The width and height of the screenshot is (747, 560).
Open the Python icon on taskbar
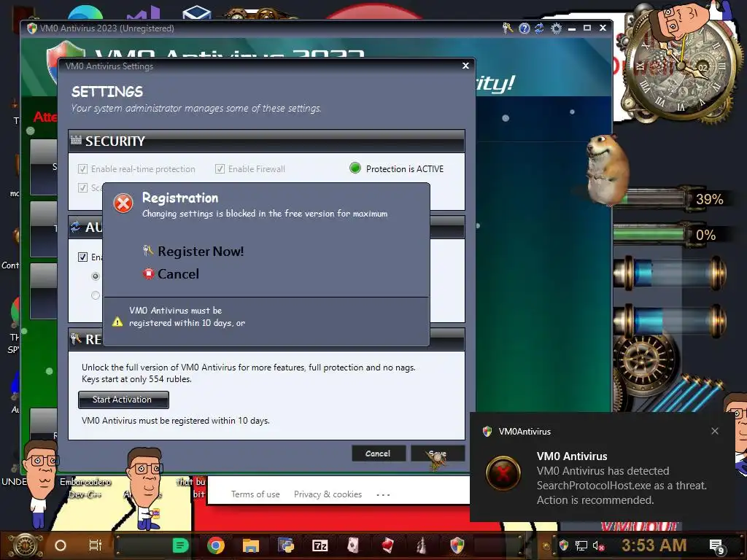click(286, 545)
